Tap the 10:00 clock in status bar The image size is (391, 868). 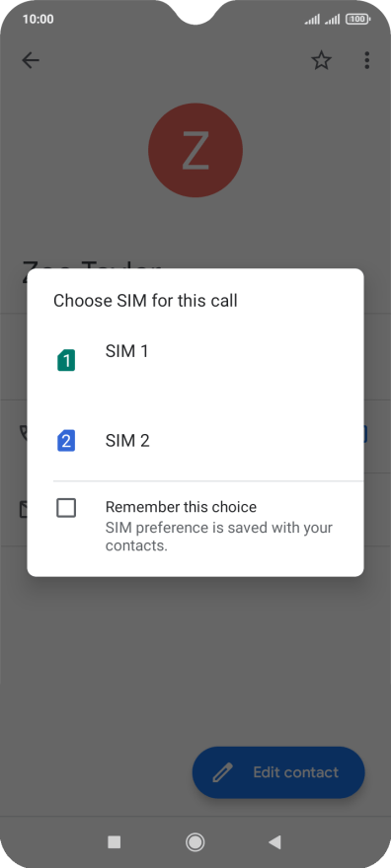[x=39, y=19]
